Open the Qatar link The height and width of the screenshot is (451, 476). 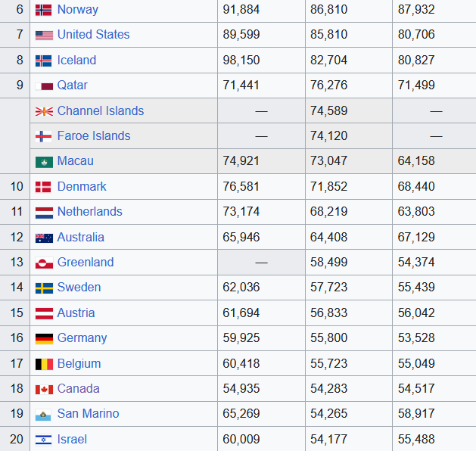coord(72,85)
